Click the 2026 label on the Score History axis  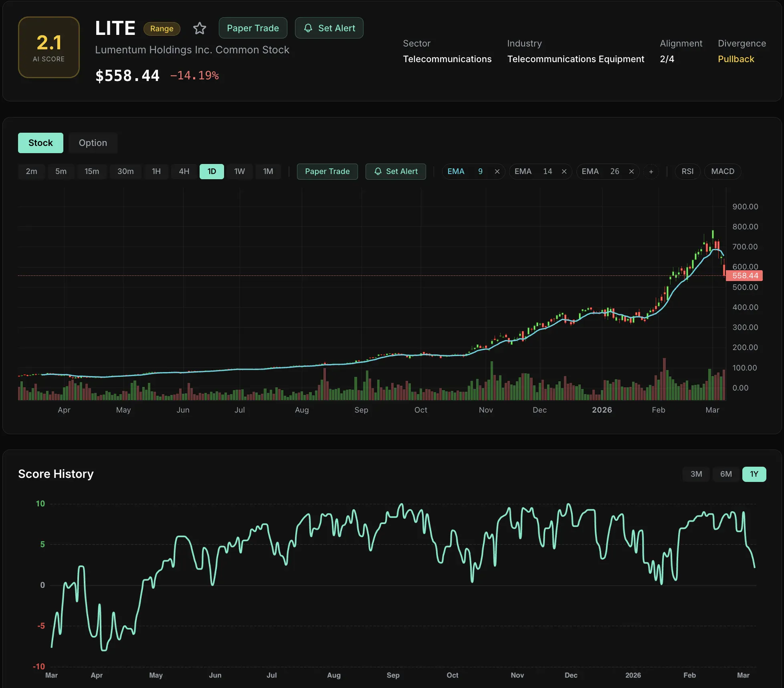pyautogui.click(x=633, y=675)
